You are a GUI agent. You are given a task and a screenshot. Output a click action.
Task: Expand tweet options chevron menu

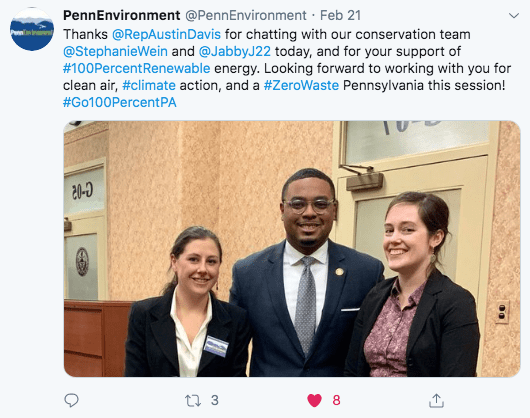(514, 16)
